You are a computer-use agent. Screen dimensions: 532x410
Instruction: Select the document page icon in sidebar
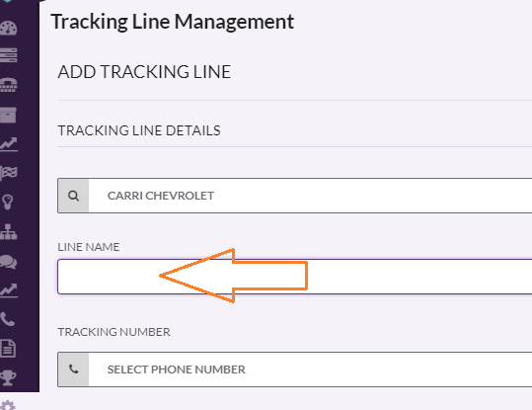(x=8, y=348)
